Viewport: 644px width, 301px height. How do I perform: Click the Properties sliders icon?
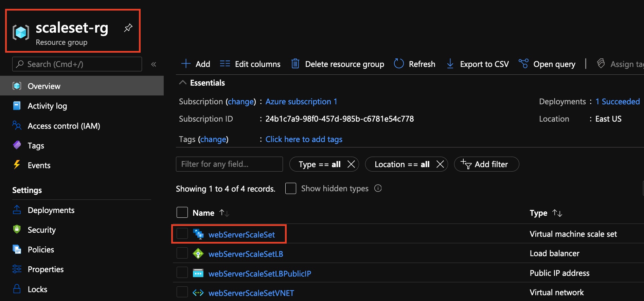[17, 269]
